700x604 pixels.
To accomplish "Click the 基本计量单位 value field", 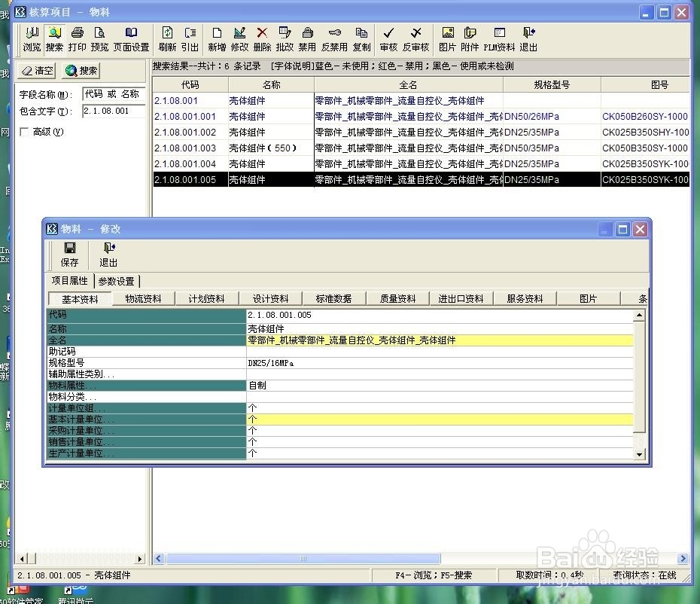I will (x=440, y=419).
